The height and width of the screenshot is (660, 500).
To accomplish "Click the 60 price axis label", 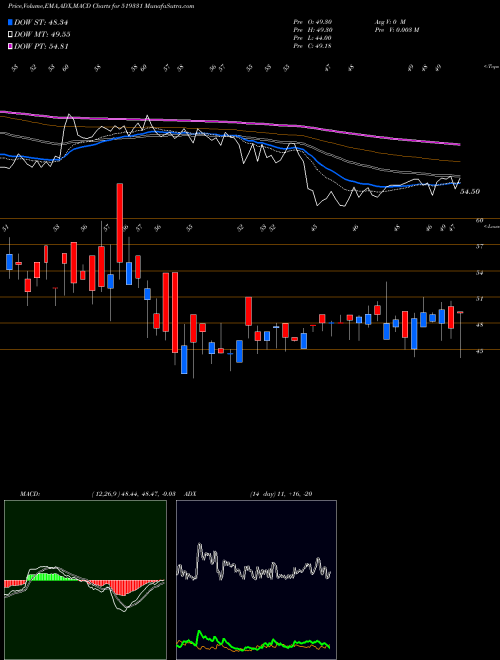I will (480, 220).
